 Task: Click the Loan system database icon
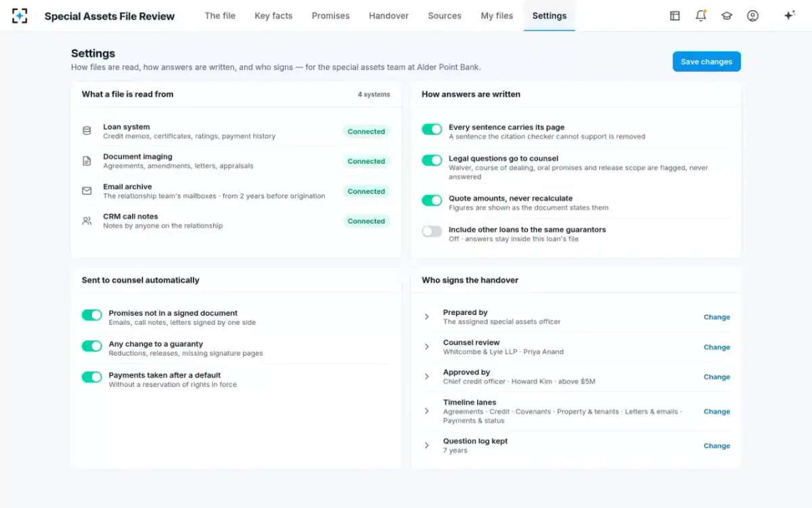87,131
